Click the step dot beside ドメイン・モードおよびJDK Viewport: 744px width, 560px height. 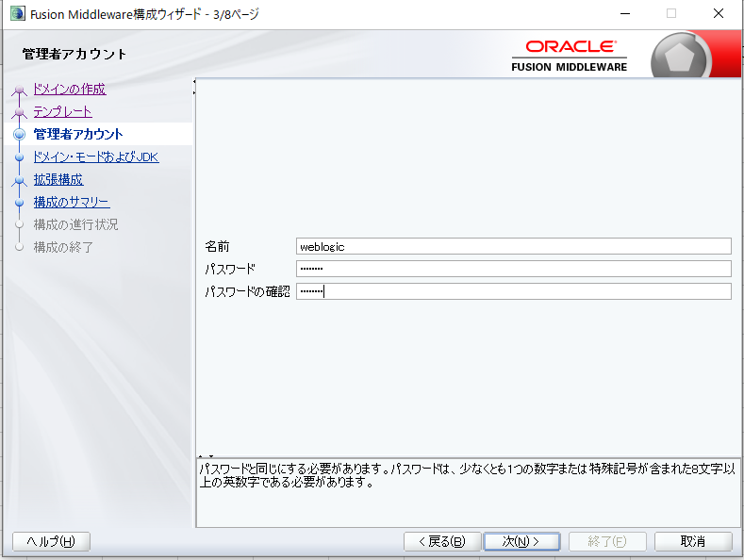click(x=19, y=157)
